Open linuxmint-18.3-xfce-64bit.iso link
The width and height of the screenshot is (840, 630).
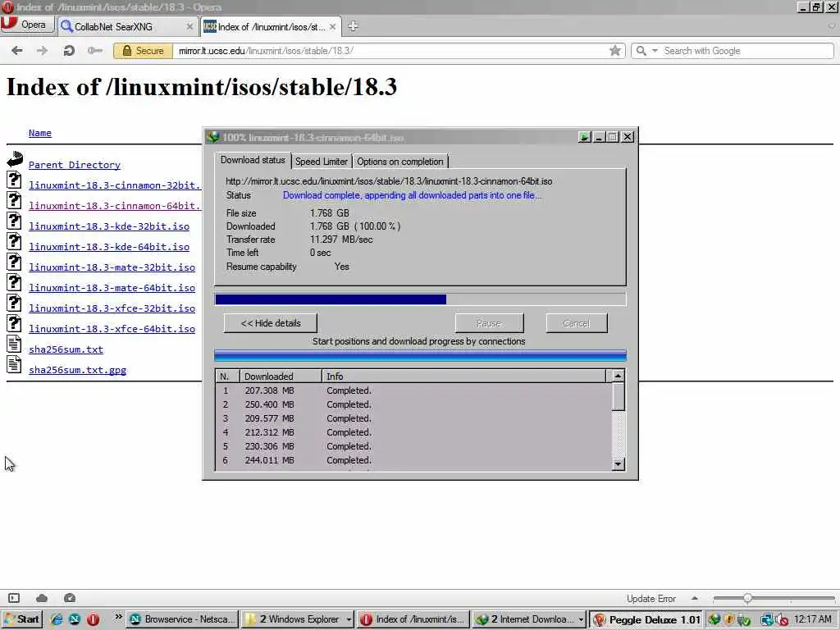[112, 329]
